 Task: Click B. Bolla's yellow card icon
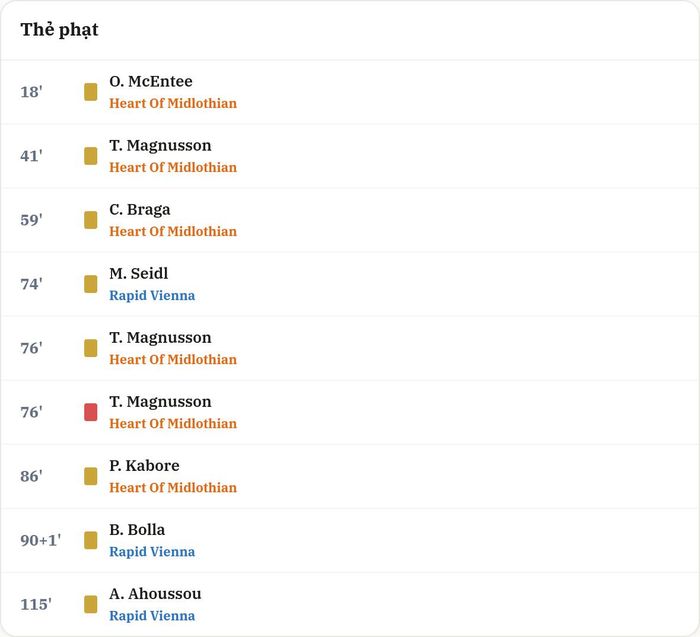click(91, 541)
